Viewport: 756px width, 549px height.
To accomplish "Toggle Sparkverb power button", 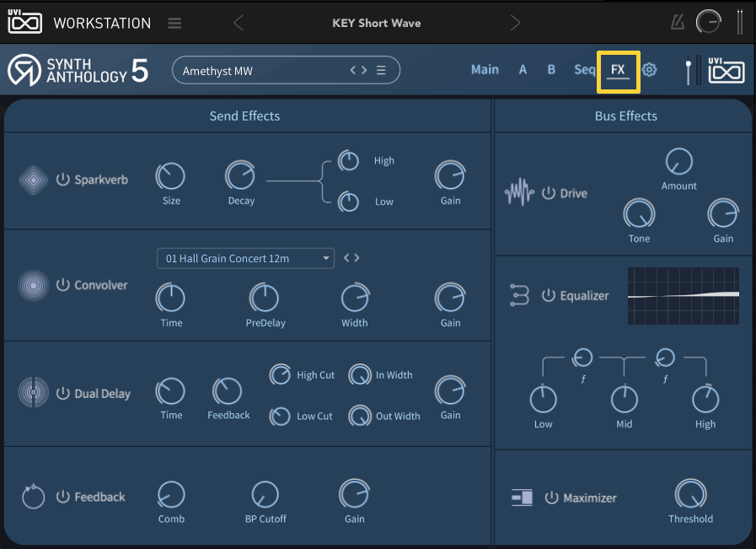I will tap(62, 180).
